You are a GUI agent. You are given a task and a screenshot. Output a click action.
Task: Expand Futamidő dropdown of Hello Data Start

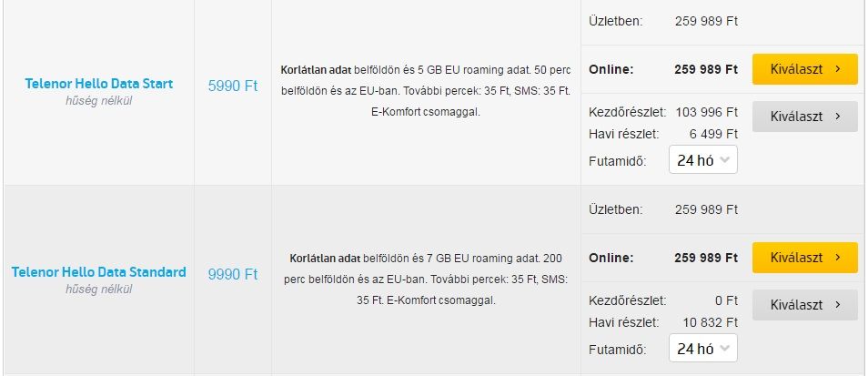703,160
